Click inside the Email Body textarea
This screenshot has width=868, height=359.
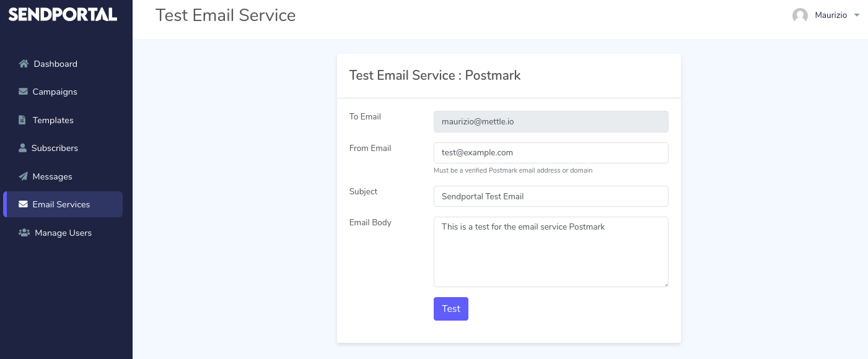[x=551, y=252]
